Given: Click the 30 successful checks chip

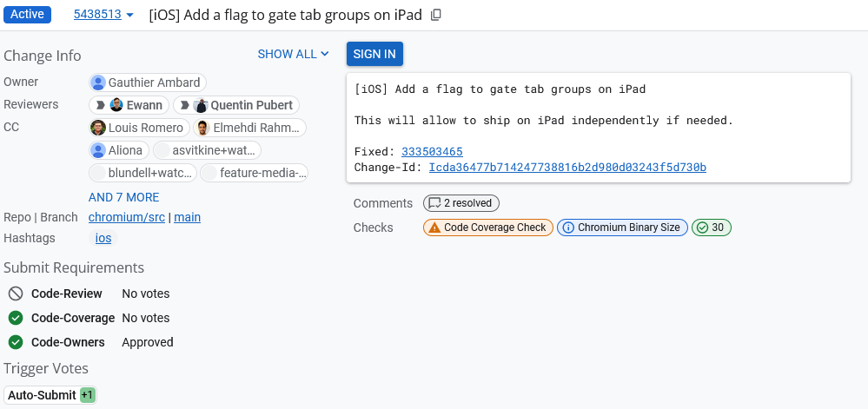Looking at the screenshot, I should 712,228.
